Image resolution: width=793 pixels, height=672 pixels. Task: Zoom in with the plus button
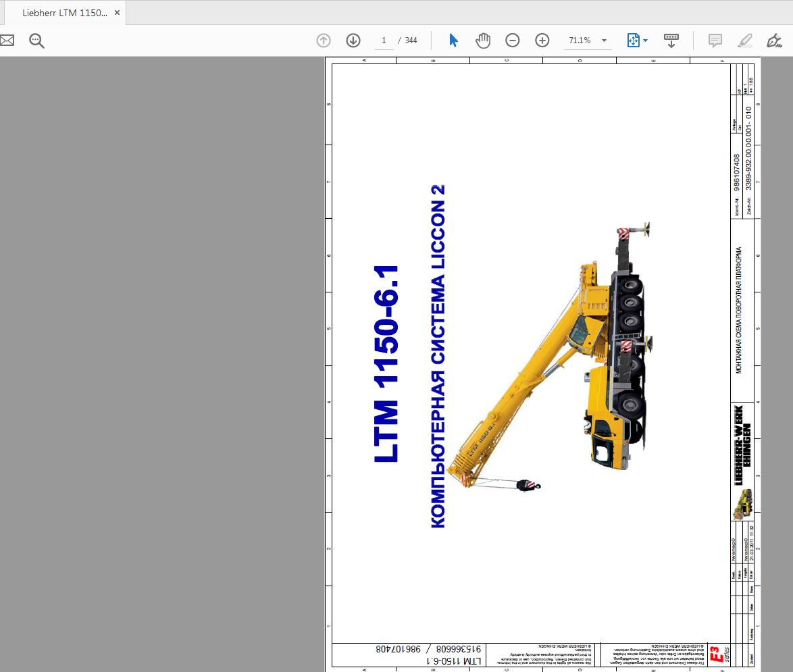pos(542,41)
